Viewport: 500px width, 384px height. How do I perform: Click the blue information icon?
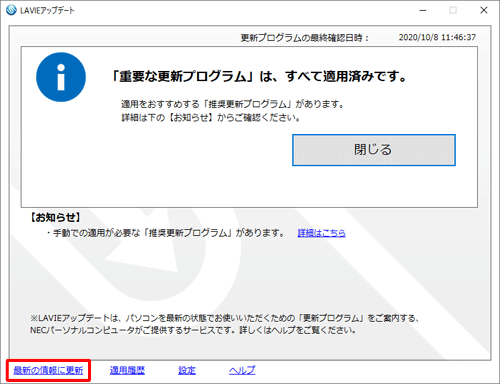point(61,77)
